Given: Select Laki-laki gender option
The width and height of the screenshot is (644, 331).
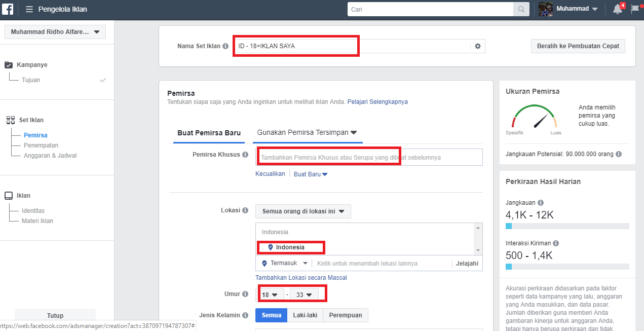Looking at the screenshot, I should (x=305, y=315).
